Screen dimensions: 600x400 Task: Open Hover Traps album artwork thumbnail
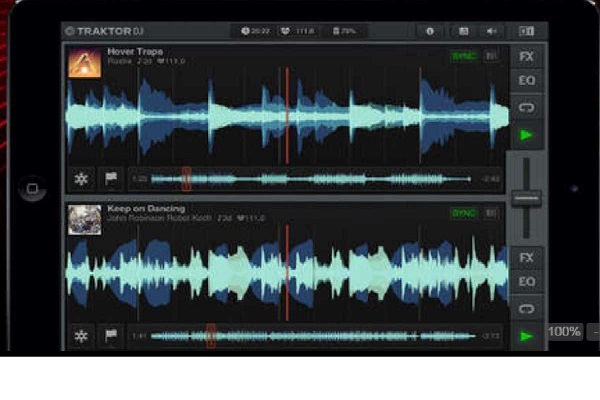tap(85, 62)
